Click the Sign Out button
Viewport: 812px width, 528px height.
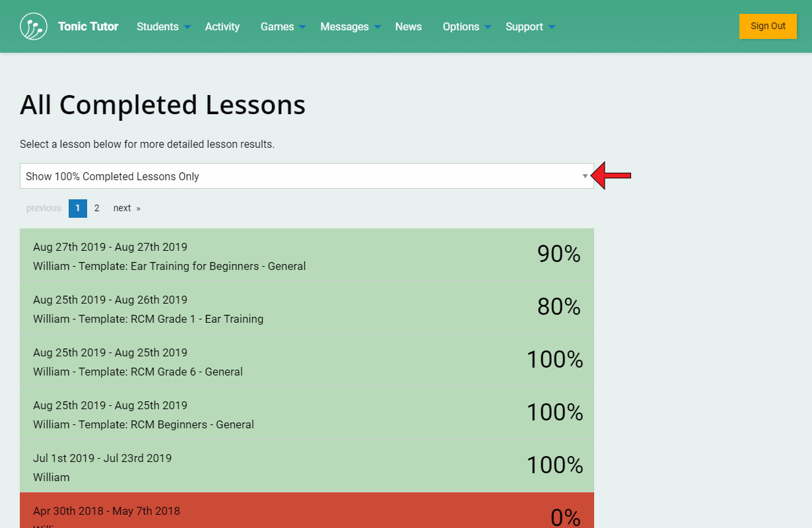pyautogui.click(x=768, y=26)
